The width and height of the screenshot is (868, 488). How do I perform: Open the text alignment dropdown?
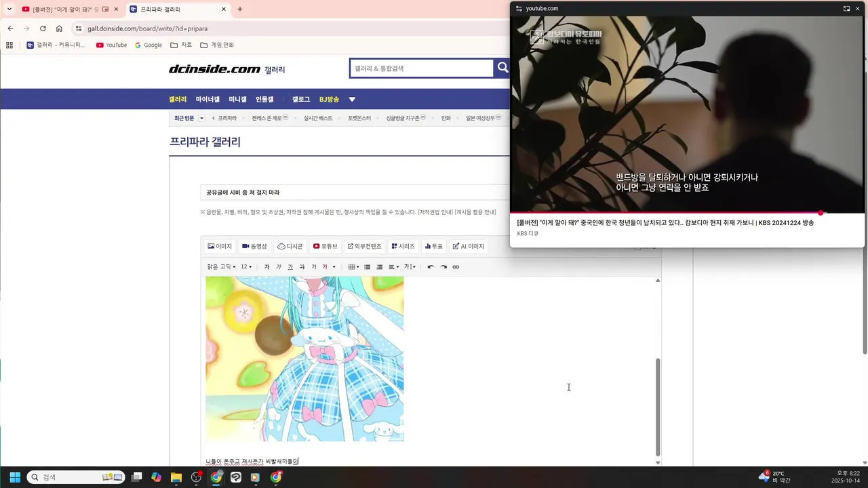pyautogui.click(x=394, y=267)
